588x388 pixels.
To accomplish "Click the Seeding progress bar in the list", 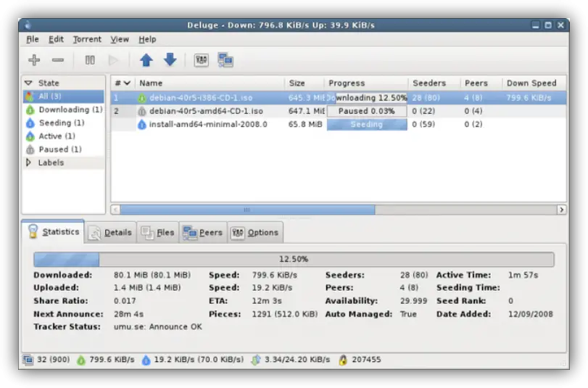I will click(367, 124).
